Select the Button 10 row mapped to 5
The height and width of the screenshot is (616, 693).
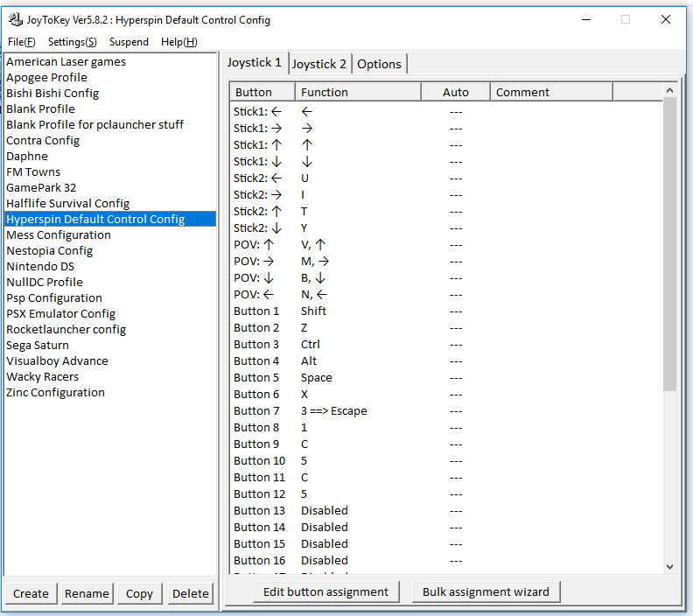[446, 461]
